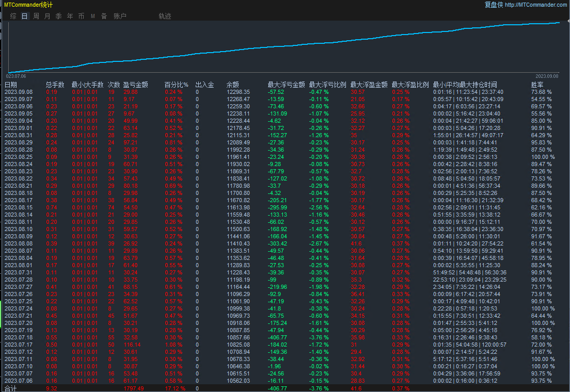Select the 年 yearly tab
The image size is (570, 392).
tap(70, 16)
